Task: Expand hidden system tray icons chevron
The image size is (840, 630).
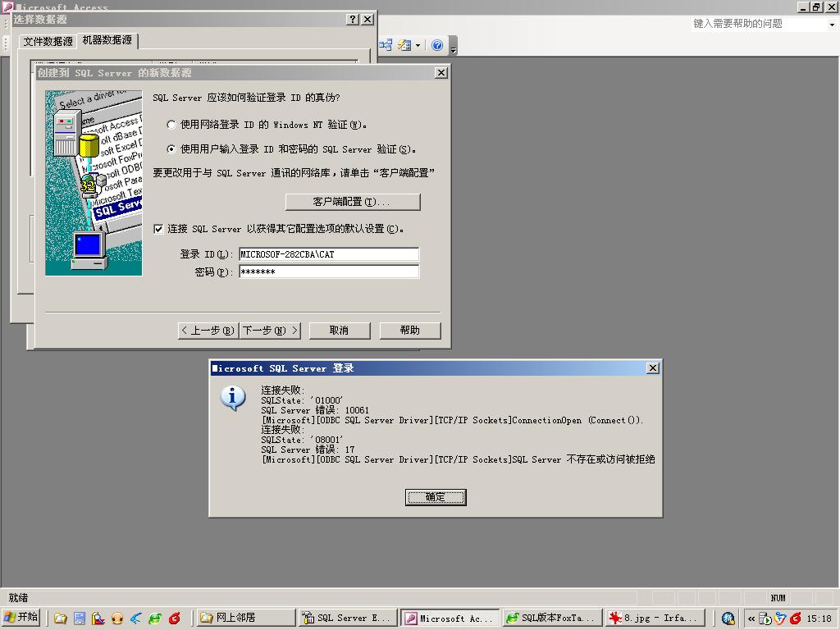Action: click(751, 619)
